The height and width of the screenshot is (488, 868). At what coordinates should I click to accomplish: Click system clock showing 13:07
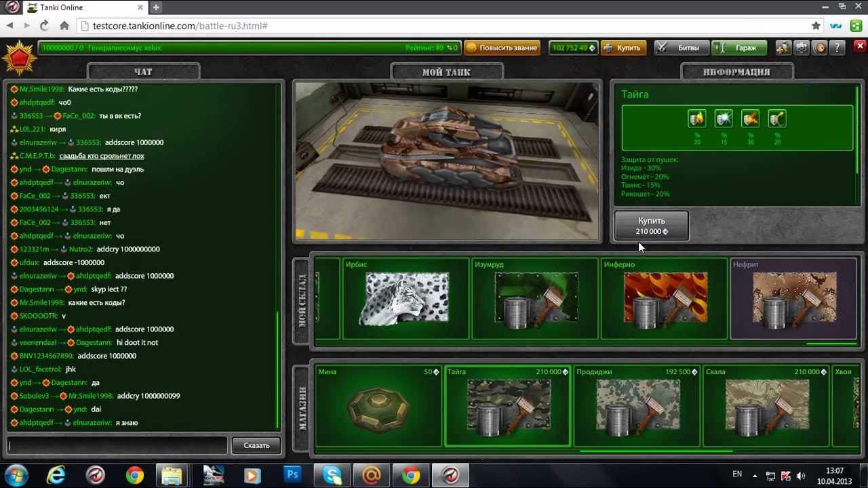point(835,470)
